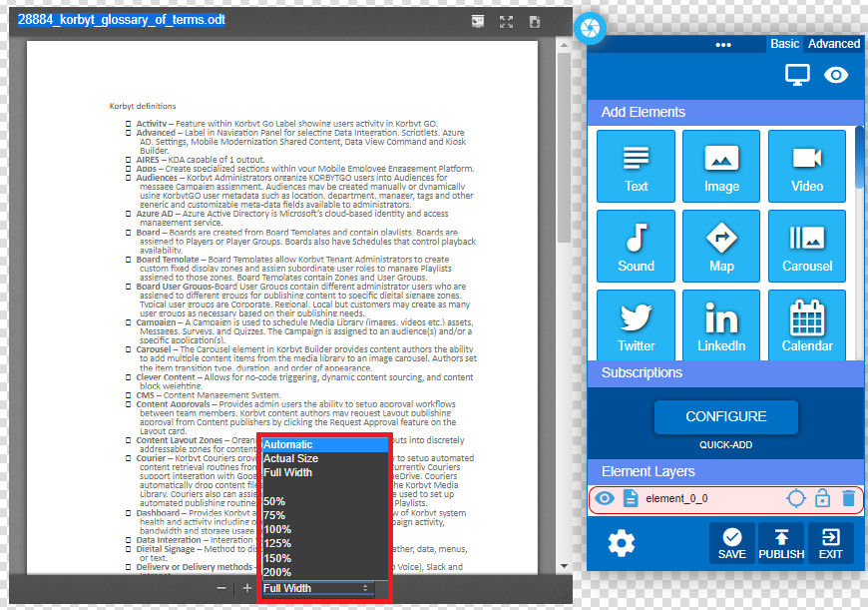
Task: Choose 150% zoom level
Action: (325, 558)
